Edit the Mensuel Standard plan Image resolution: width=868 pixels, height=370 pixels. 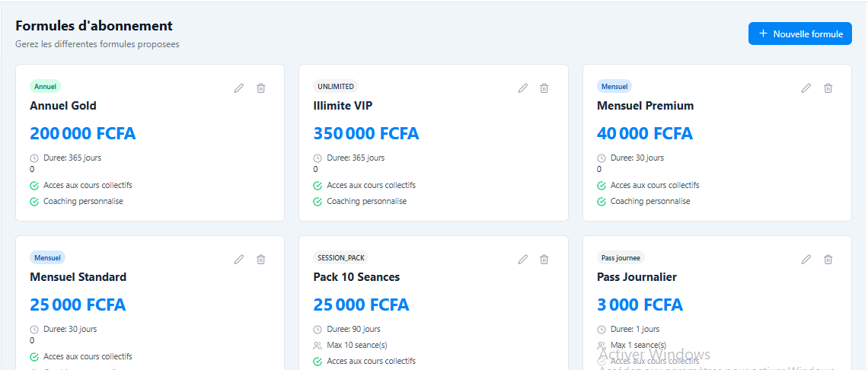(239, 259)
